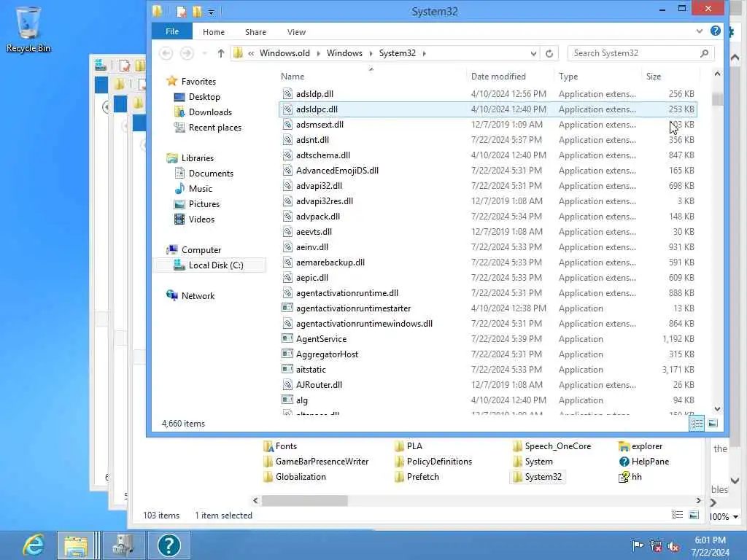Open File Explorer from the taskbar
This screenshot has width=747, height=560.
tap(76, 545)
